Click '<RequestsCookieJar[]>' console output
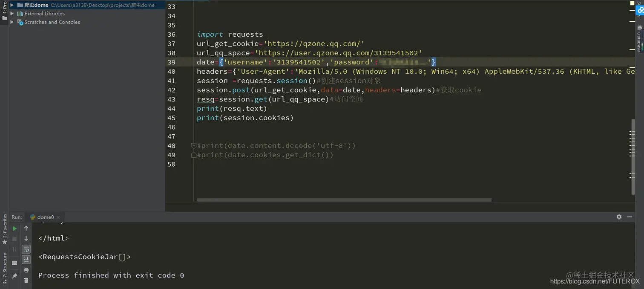The height and width of the screenshot is (289, 644). click(84, 257)
